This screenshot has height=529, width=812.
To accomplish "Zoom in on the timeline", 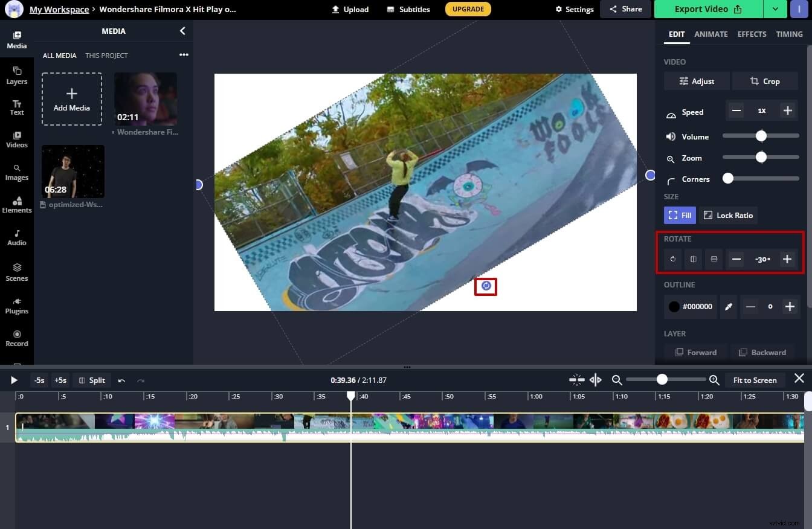I will (714, 380).
